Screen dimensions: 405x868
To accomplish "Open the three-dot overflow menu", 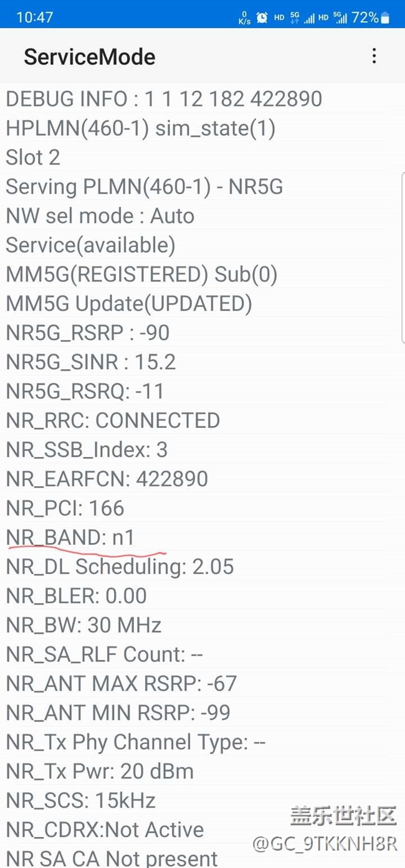I will [374, 56].
